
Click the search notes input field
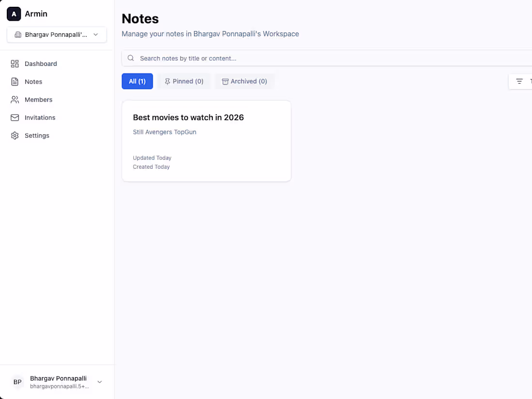point(242,58)
